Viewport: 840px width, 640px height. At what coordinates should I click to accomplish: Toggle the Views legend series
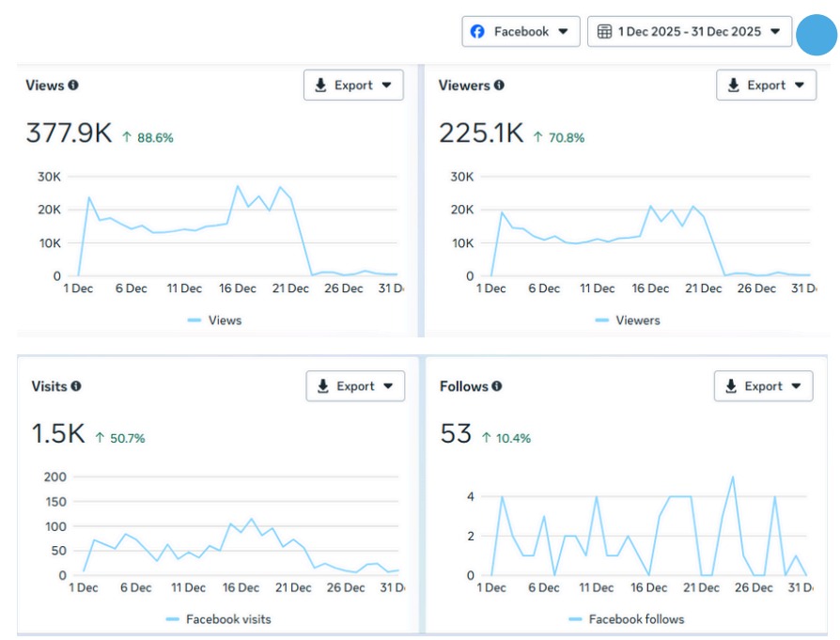pos(215,320)
